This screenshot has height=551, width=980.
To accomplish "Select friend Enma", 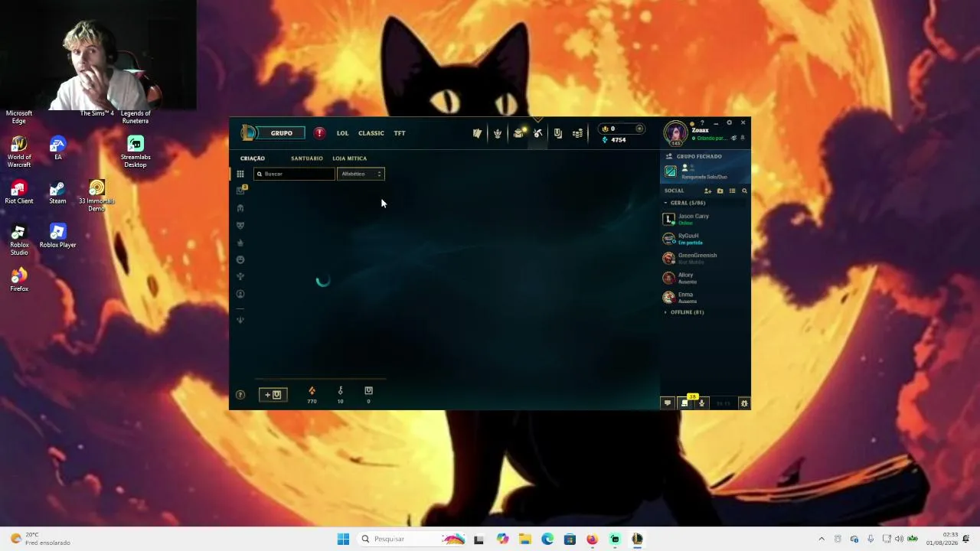I will tap(705, 297).
